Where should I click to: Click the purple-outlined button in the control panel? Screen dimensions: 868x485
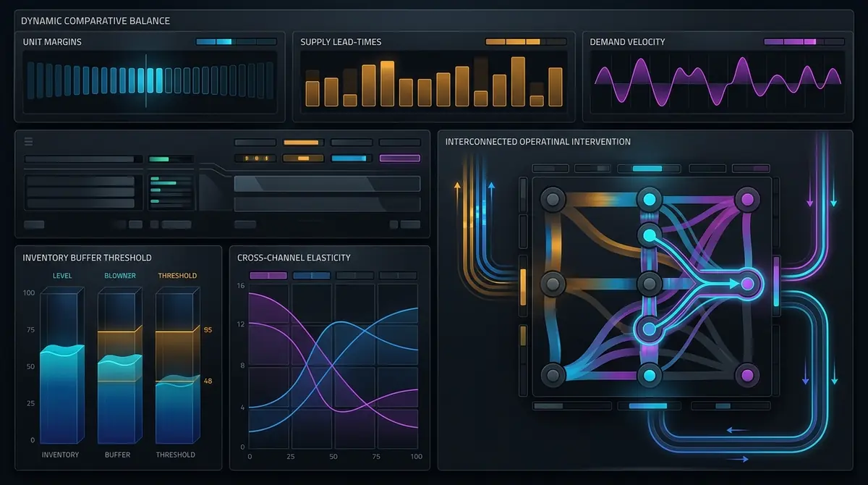(x=399, y=158)
